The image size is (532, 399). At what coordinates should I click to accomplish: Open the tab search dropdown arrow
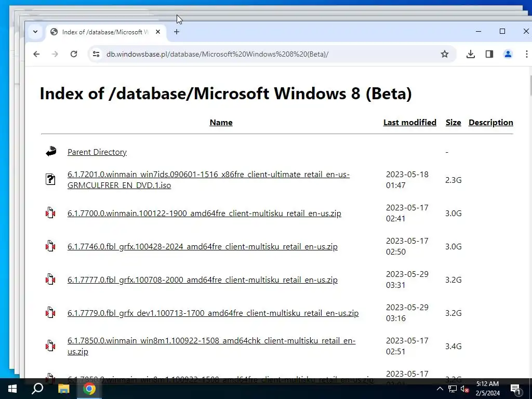tap(35, 32)
